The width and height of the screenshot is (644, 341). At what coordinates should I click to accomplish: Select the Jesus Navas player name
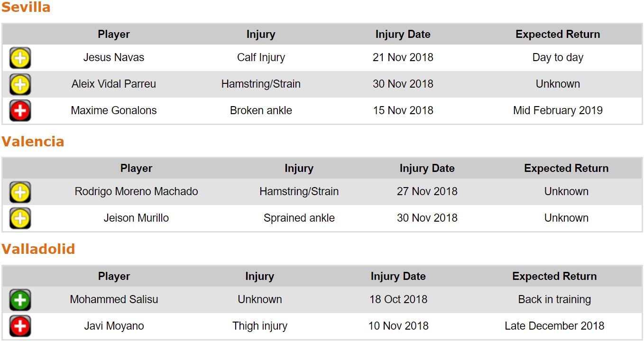[114, 58]
